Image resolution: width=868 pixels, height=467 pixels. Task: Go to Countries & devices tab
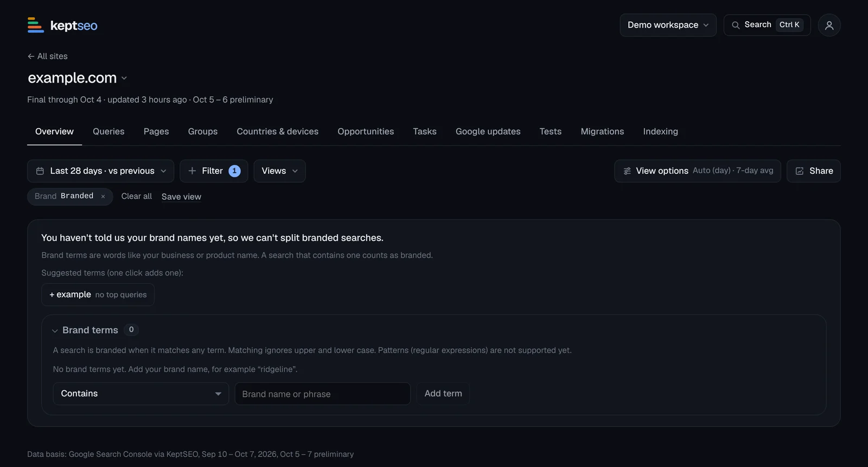click(278, 131)
